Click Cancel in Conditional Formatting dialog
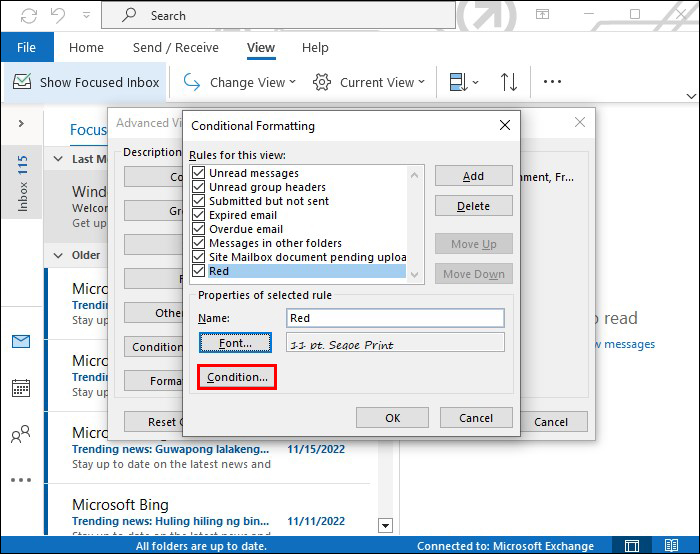Image resolution: width=700 pixels, height=554 pixels. pyautogui.click(x=476, y=418)
